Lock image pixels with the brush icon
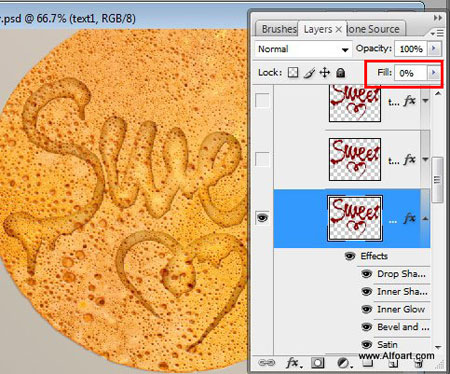 pyautogui.click(x=309, y=73)
